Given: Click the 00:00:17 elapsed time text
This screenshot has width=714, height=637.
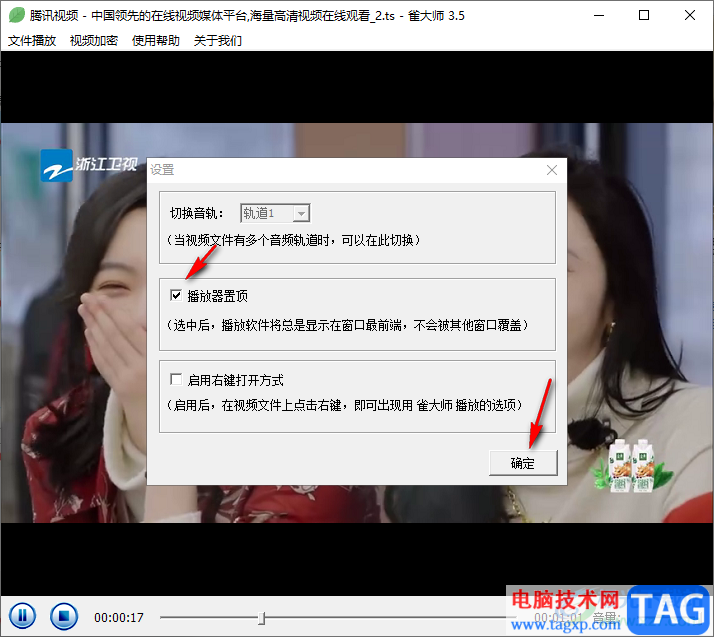Looking at the screenshot, I should [119, 617].
